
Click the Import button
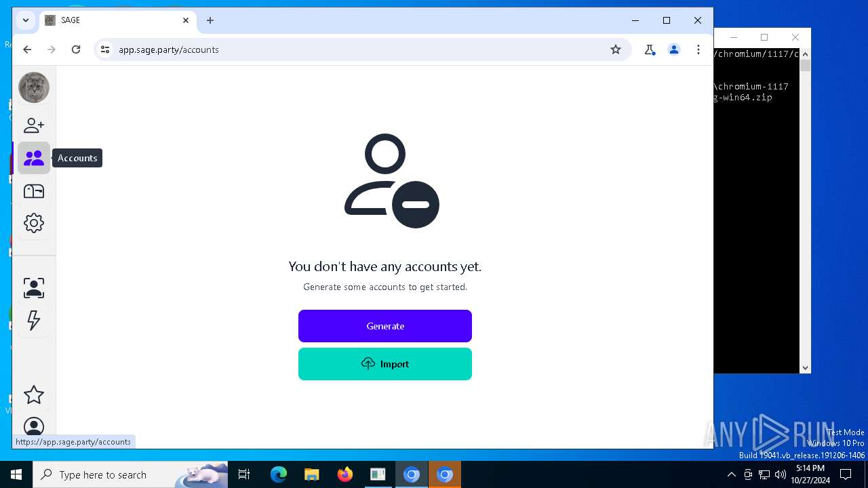pyautogui.click(x=385, y=364)
